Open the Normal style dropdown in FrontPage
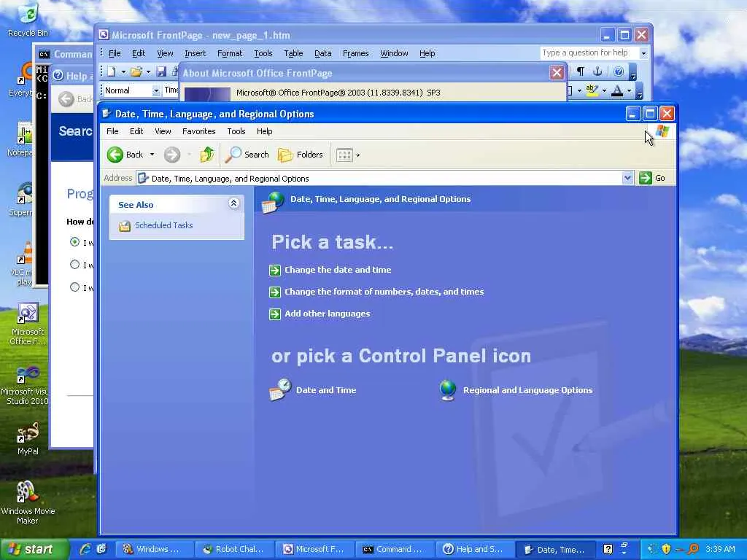This screenshot has height=560, width=747. point(156,90)
